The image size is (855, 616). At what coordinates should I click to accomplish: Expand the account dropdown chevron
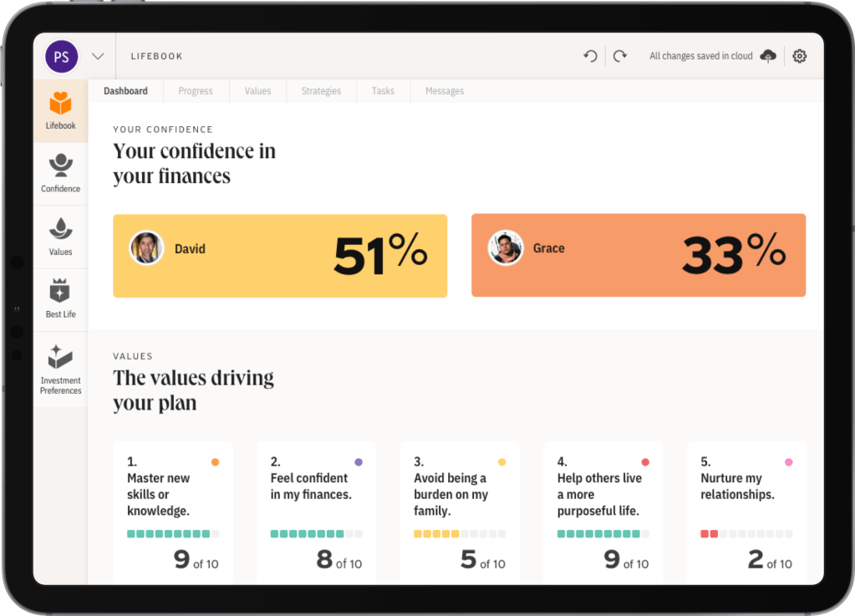[x=98, y=57]
